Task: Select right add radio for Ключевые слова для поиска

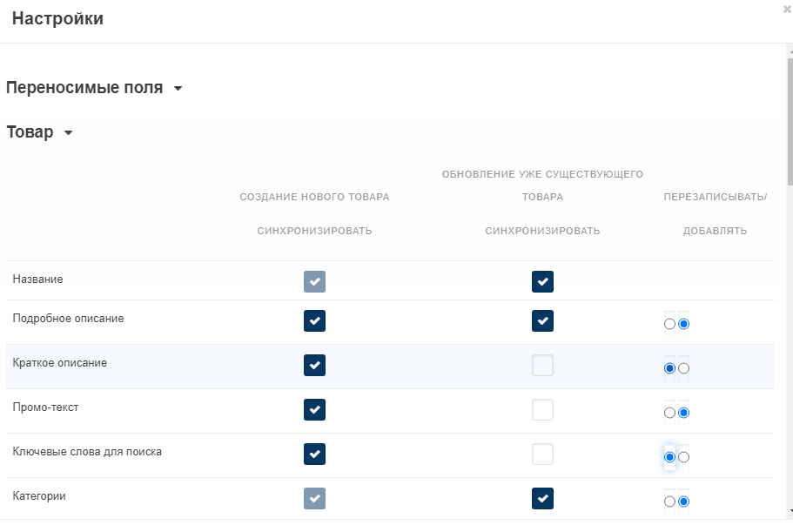Action: [x=683, y=457]
